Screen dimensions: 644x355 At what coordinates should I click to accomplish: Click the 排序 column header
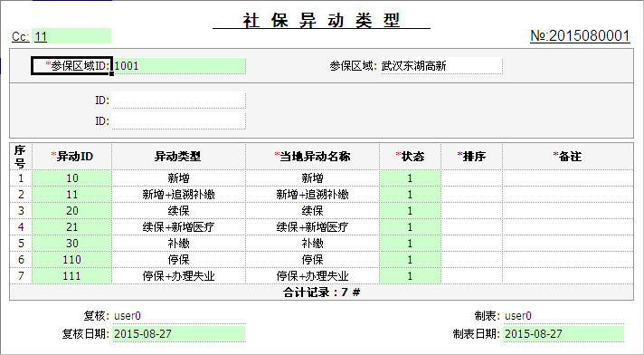coord(471,157)
